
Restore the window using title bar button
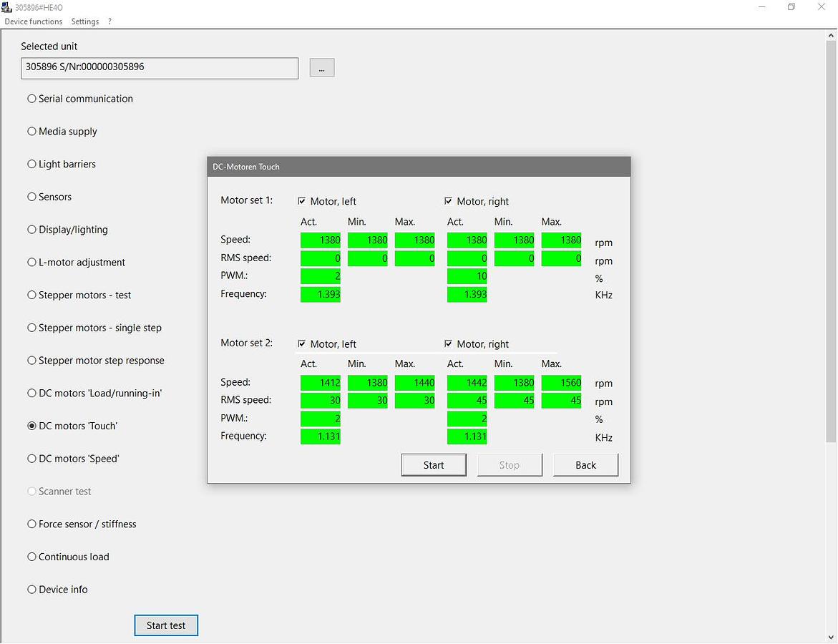coord(791,7)
